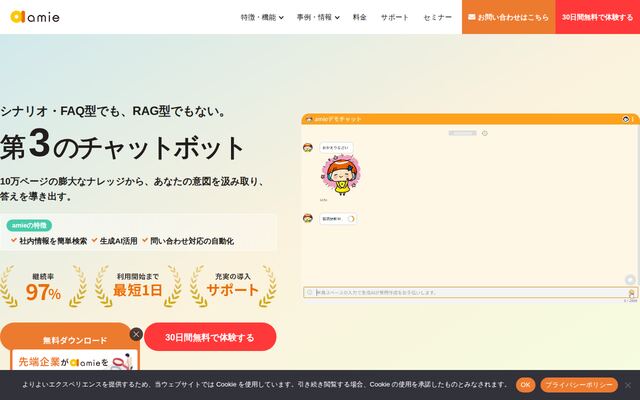The height and width of the screenshot is (400, 640).
Task: Click the 社内情報を簡単検索 feature text
Action: [x=53, y=241]
